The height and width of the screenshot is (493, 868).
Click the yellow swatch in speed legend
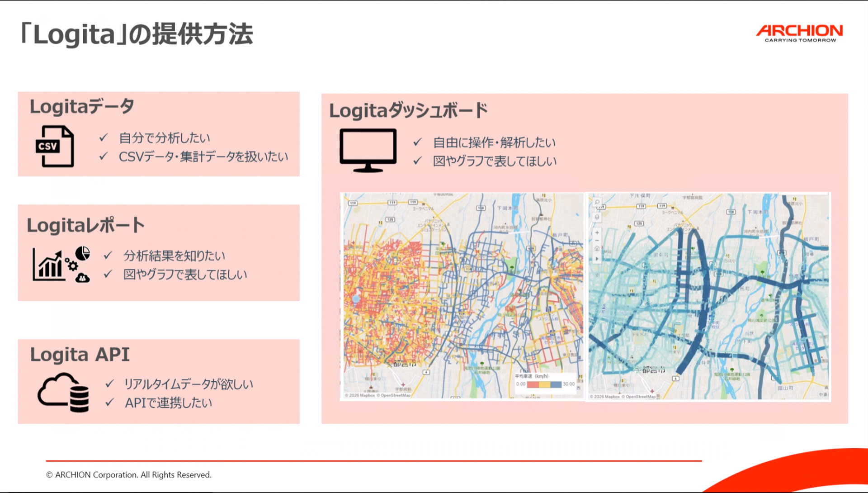click(544, 384)
